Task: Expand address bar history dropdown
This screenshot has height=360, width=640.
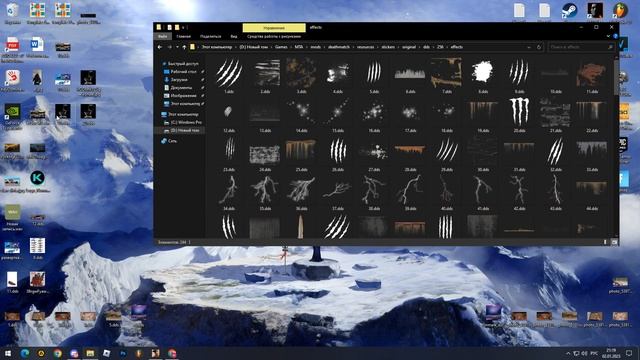Action: pyautogui.click(x=529, y=47)
